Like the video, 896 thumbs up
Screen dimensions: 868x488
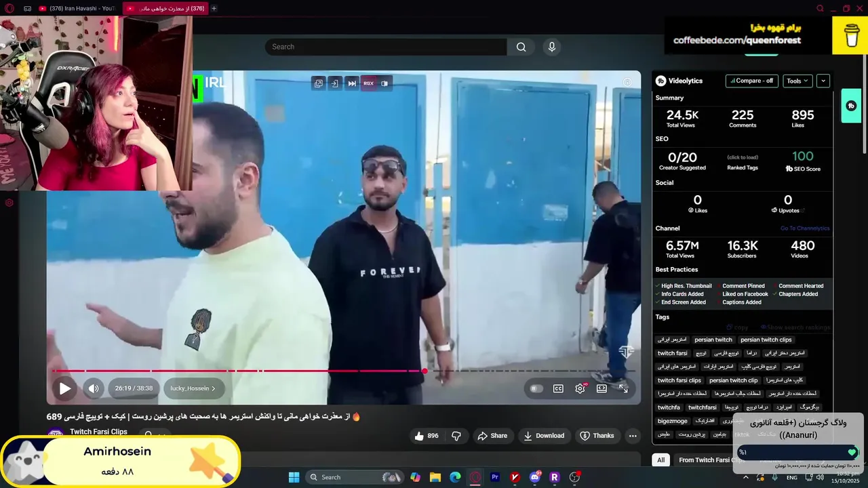coord(426,436)
